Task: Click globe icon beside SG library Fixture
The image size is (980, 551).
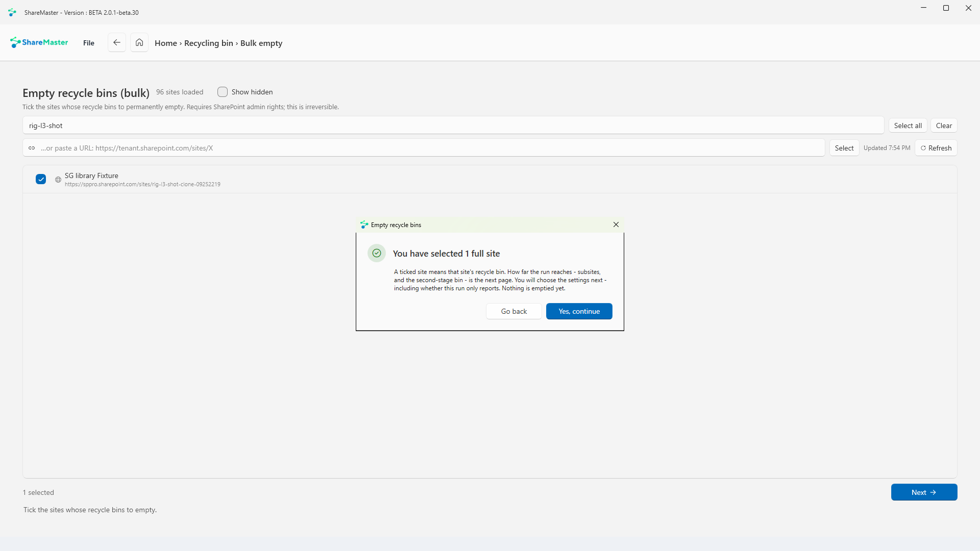Action: click(x=58, y=180)
